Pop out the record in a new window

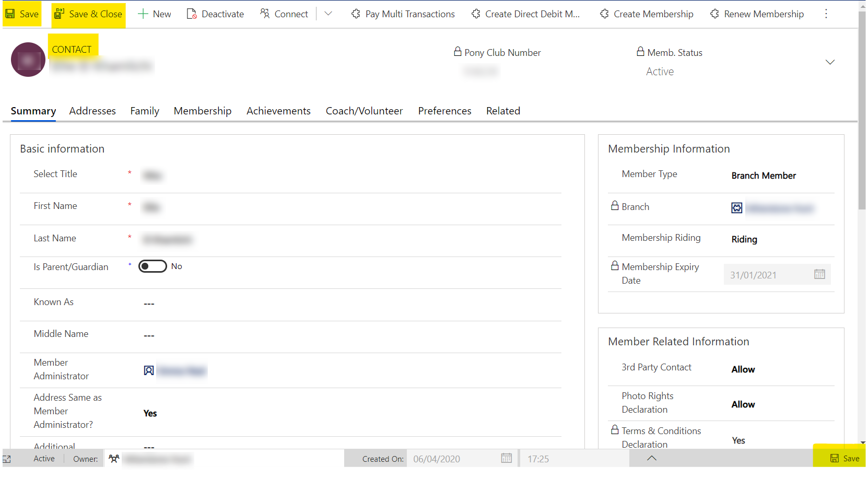tap(7, 458)
